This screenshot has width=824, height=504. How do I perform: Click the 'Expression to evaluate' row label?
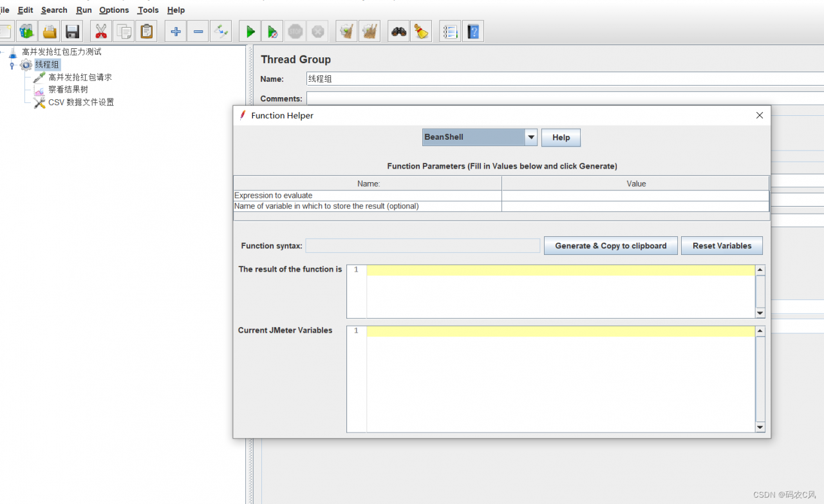[274, 195]
